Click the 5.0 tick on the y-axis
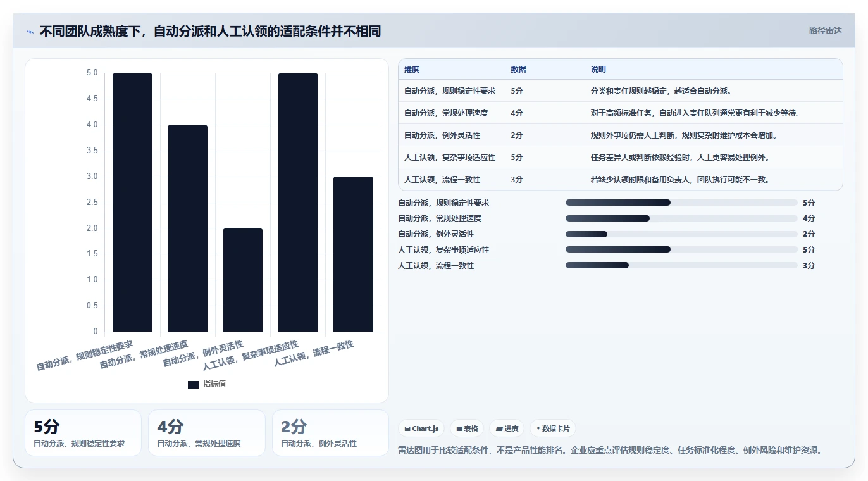 click(x=92, y=73)
